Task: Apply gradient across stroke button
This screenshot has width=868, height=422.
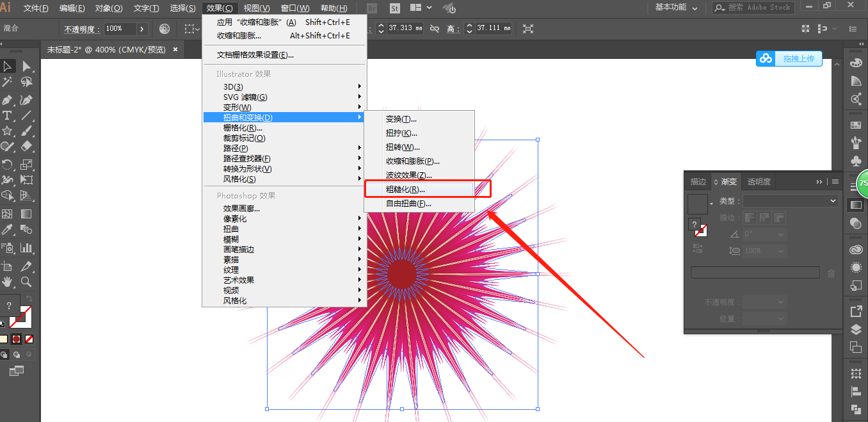Action: coord(779,218)
